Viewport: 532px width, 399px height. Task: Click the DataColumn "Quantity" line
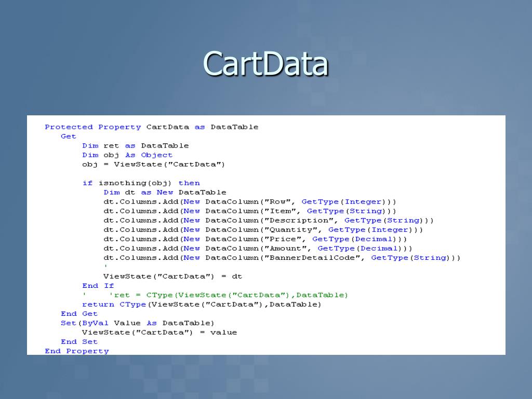[x=263, y=230]
